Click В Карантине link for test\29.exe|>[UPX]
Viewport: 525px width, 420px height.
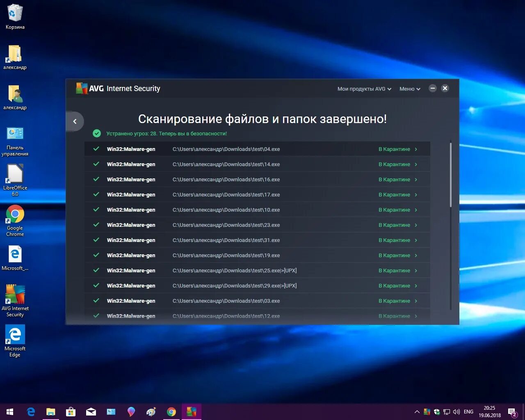click(x=394, y=286)
